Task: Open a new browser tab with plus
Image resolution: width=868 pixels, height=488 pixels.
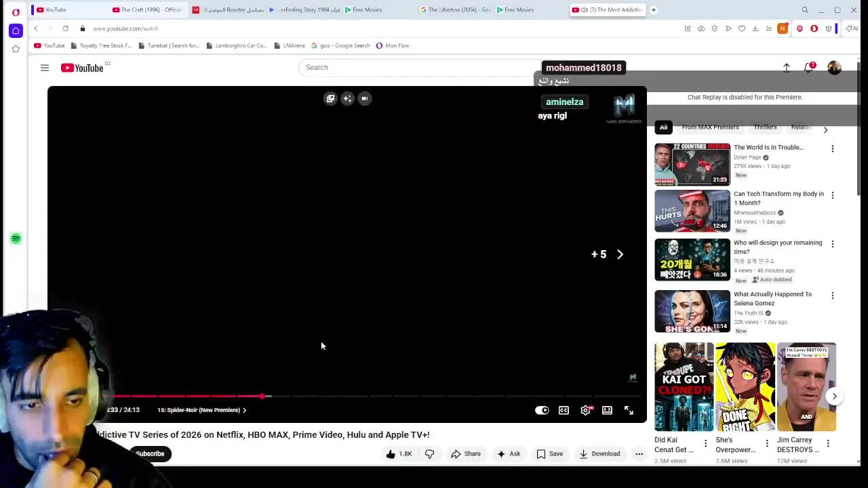Action: click(x=654, y=9)
